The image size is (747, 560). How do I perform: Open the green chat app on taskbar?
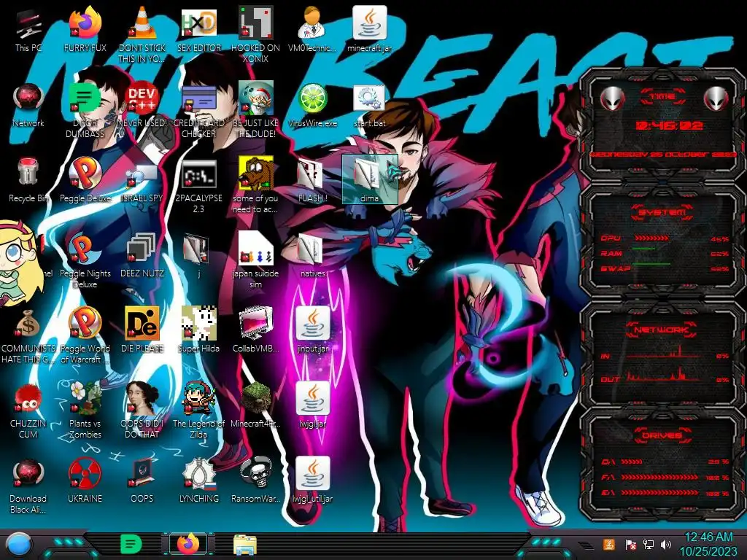131,544
